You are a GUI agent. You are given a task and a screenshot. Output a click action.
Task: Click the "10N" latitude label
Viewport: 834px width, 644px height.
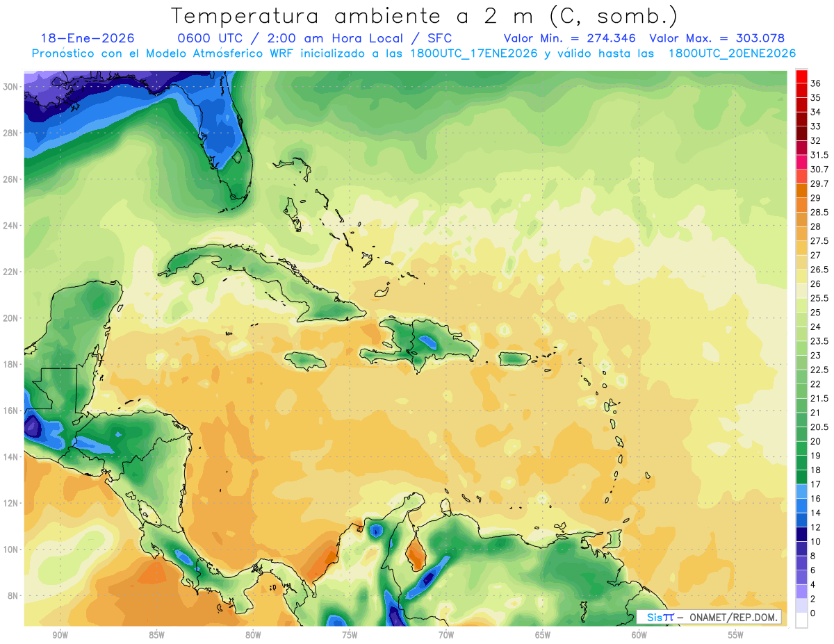tap(11, 550)
